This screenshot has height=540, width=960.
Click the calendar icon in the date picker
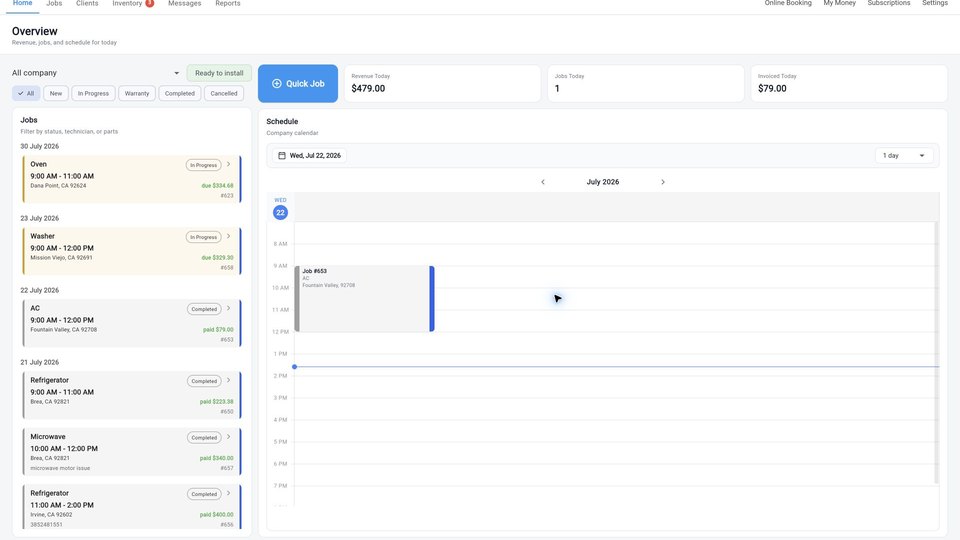[282, 156]
